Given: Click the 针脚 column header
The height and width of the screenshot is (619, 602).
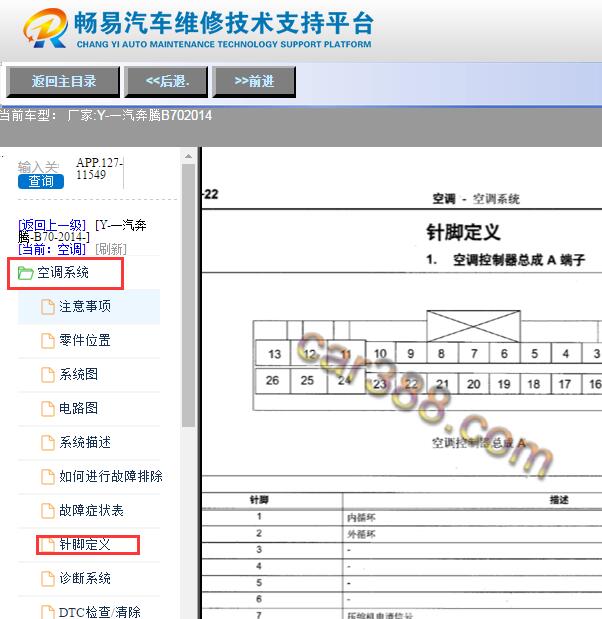Looking at the screenshot, I should [x=259, y=500].
